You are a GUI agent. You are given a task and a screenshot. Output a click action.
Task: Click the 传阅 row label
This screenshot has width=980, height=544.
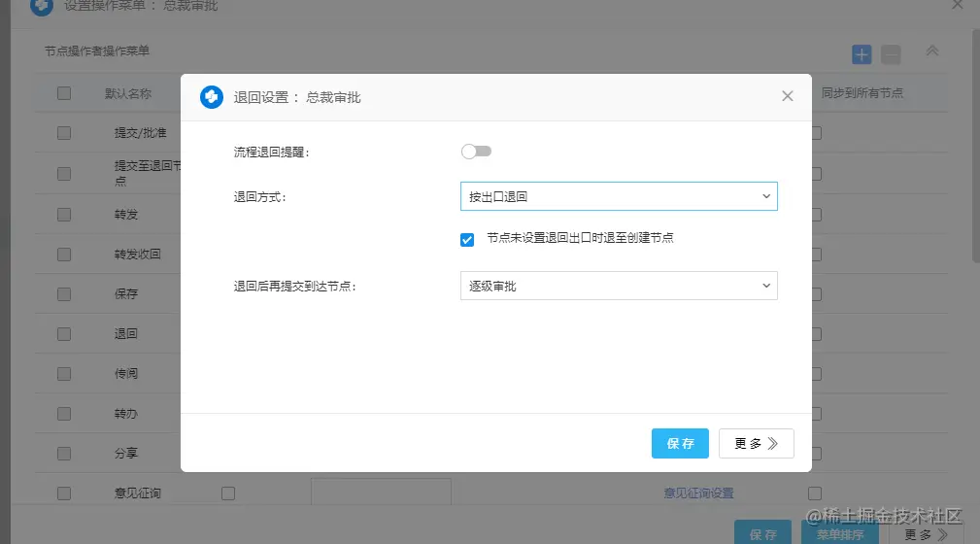click(125, 373)
